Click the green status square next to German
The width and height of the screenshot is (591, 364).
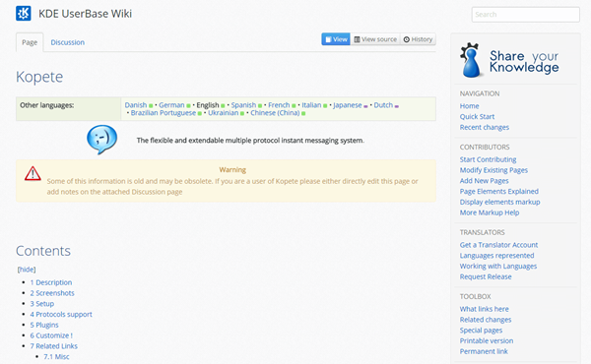(188, 106)
